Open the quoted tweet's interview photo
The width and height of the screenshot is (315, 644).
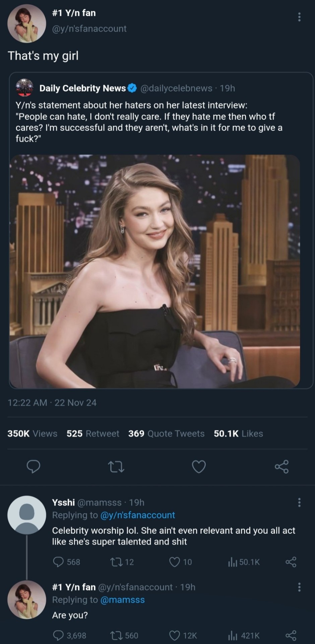coord(154,271)
